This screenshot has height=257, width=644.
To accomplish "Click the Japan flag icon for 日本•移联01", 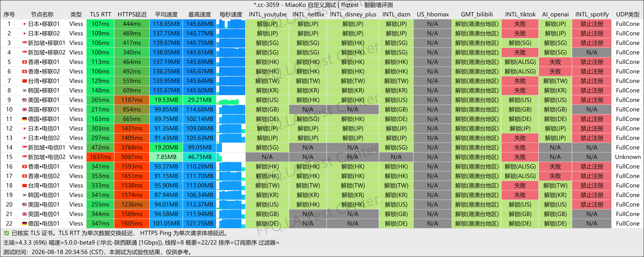I will 25,24.
